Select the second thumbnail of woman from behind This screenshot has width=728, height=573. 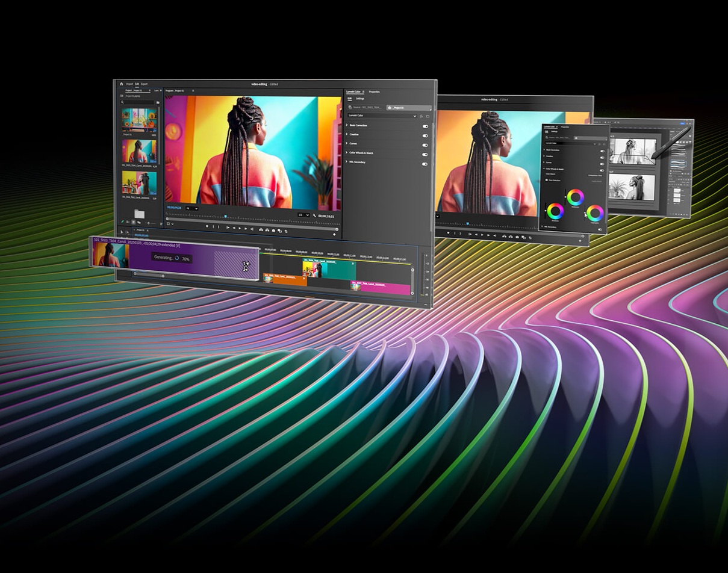(x=139, y=151)
